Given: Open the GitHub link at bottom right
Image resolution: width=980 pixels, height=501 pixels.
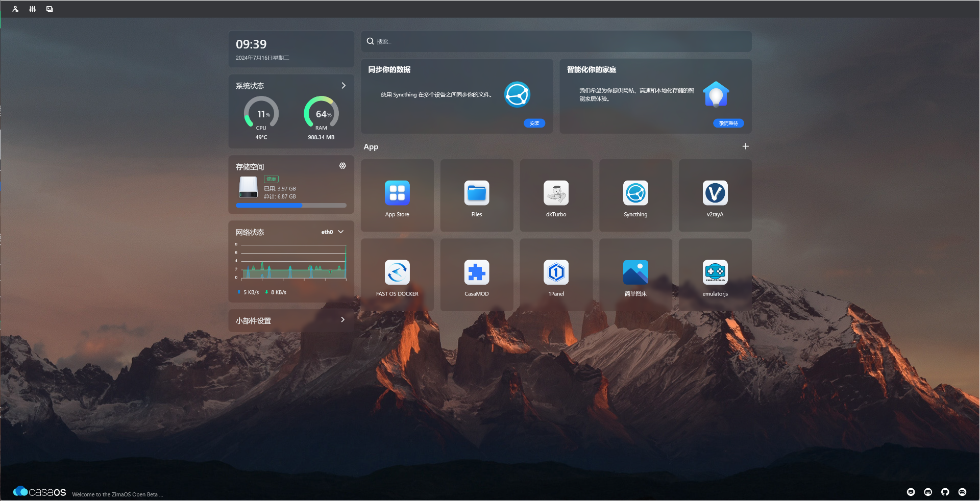Looking at the screenshot, I should click(x=945, y=492).
